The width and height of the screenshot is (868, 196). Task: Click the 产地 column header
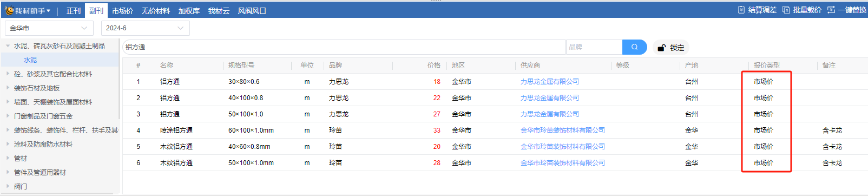[x=691, y=66]
